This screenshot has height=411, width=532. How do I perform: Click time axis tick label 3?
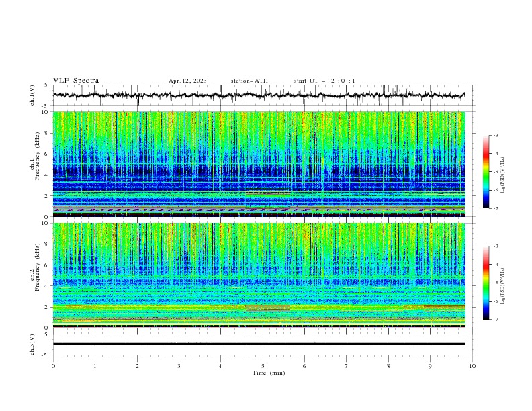179,366
